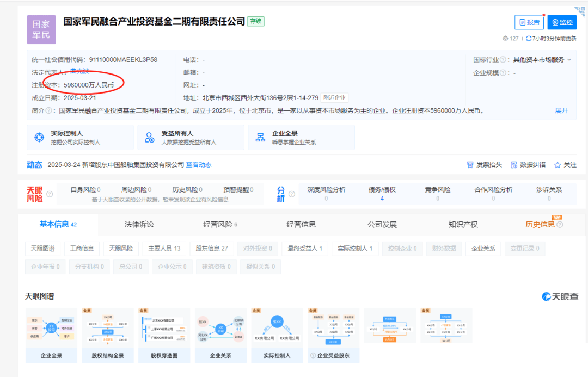Select the 工商信息 sub-tab
The height and width of the screenshot is (377, 588).
pos(82,249)
